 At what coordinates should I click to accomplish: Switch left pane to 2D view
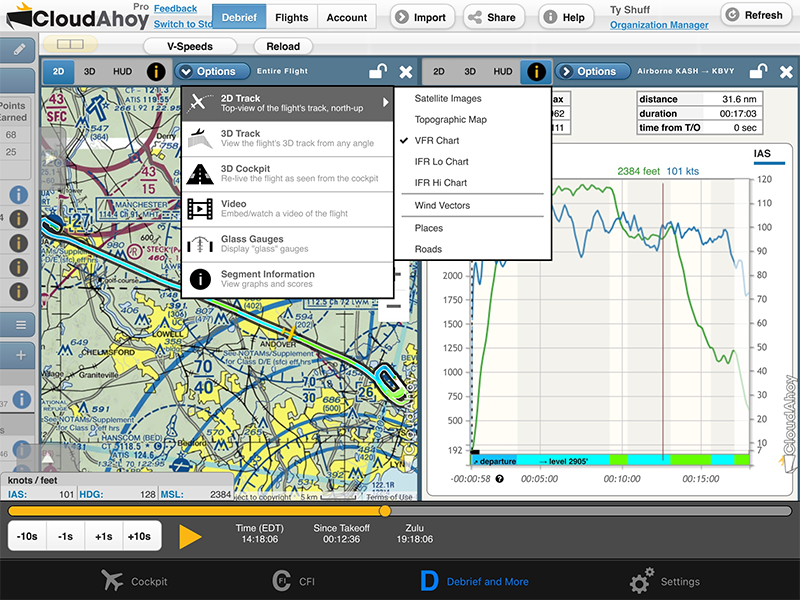click(58, 71)
